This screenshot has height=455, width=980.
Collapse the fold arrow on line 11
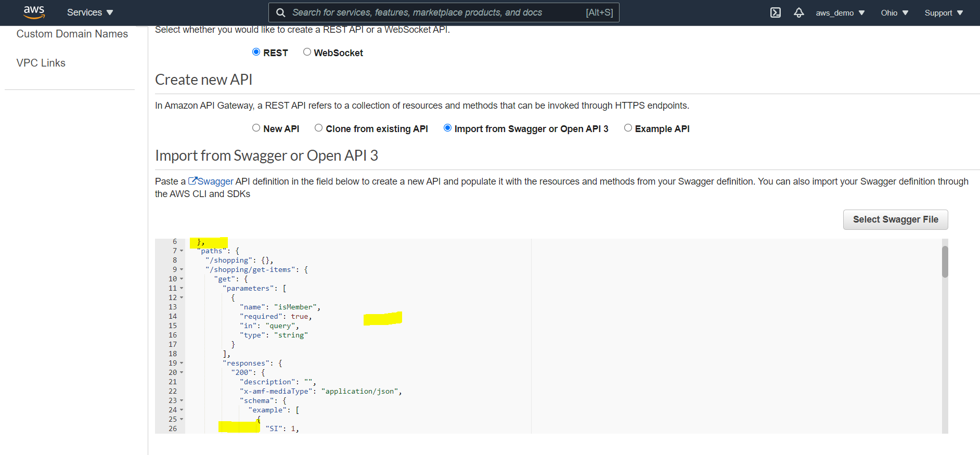point(182,288)
